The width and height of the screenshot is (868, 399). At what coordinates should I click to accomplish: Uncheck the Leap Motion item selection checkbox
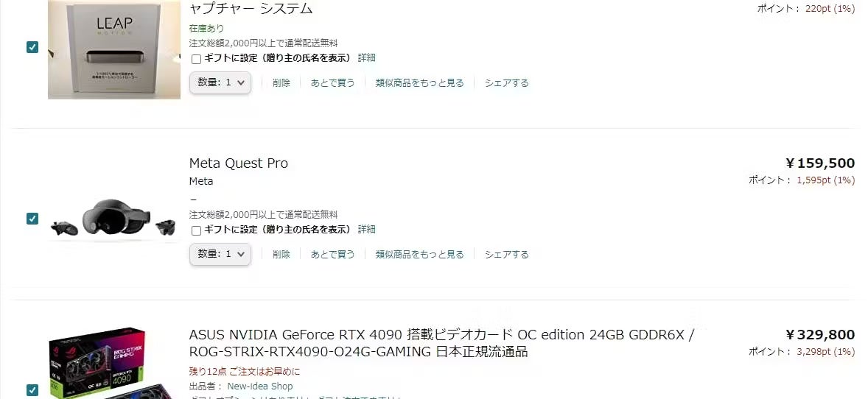coord(32,47)
